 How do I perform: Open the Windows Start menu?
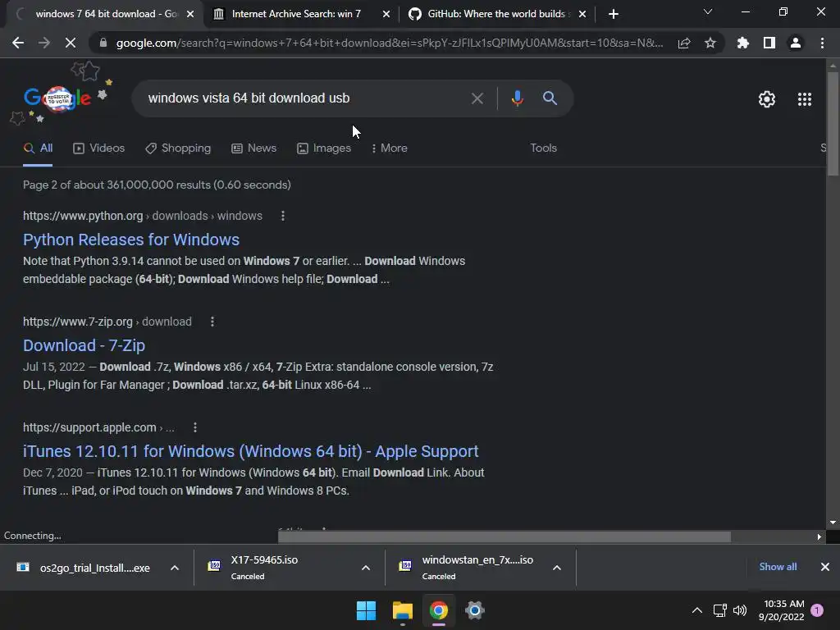click(x=367, y=610)
